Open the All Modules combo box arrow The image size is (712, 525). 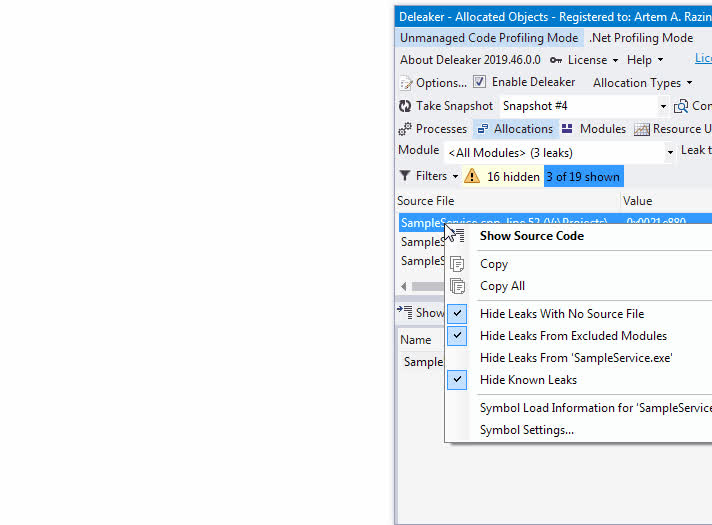click(x=670, y=153)
